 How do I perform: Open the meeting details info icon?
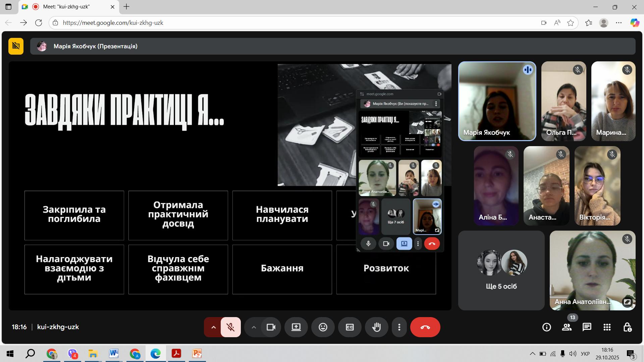[546, 327]
